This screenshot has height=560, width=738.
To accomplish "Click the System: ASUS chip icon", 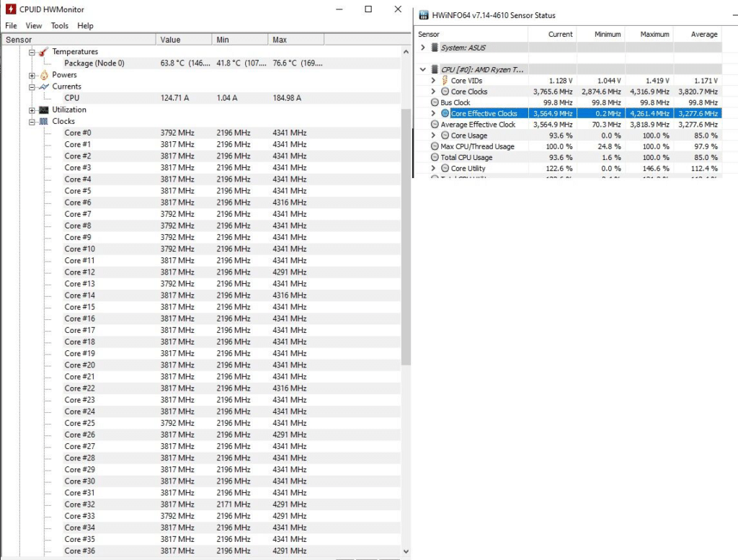I will coord(435,48).
